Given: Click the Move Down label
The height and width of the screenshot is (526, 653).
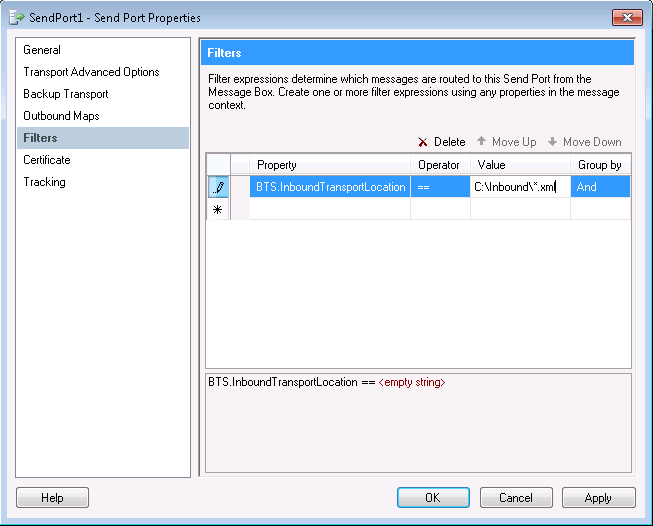Looking at the screenshot, I should point(592,142).
